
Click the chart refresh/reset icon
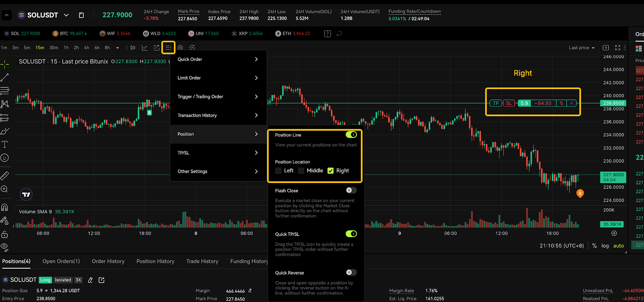click(192, 48)
